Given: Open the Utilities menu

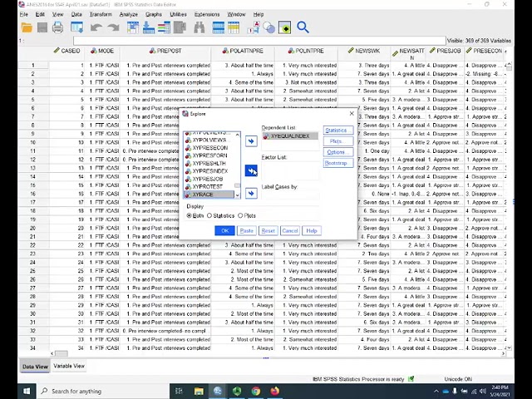Looking at the screenshot, I should (178, 14).
